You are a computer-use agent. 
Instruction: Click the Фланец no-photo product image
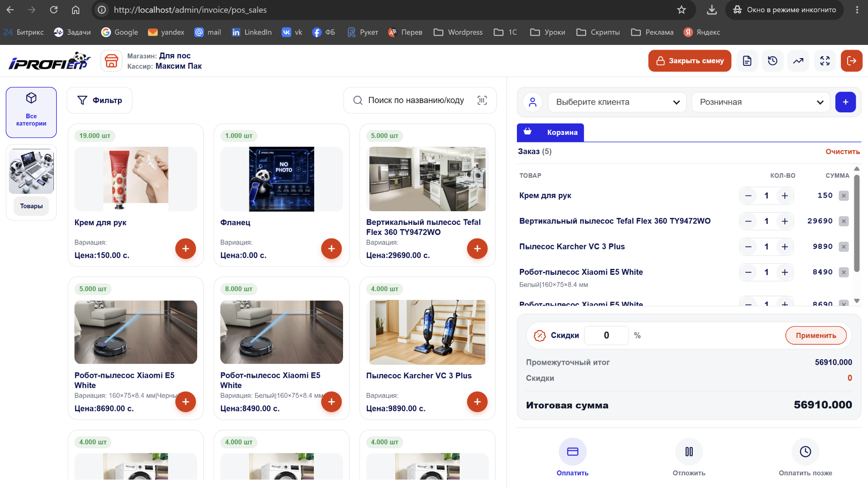coord(282,179)
